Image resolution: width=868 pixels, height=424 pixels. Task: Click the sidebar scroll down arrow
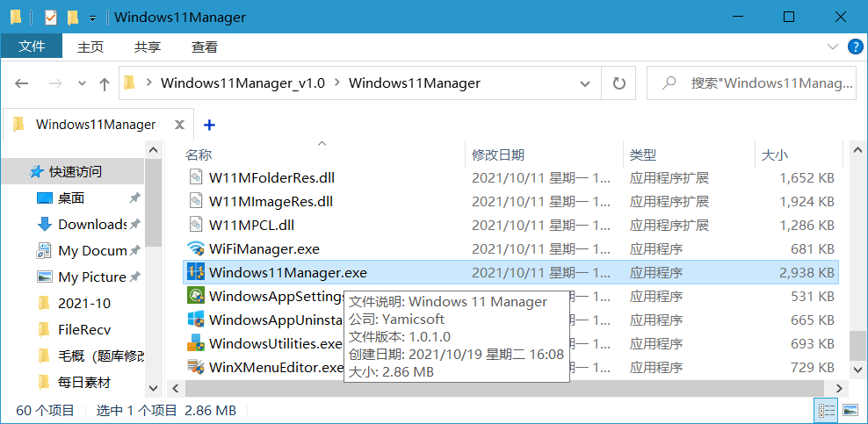point(154,388)
